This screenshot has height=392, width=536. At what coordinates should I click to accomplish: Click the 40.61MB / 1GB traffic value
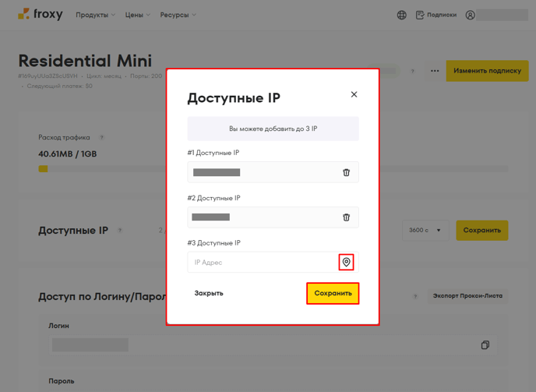(68, 154)
